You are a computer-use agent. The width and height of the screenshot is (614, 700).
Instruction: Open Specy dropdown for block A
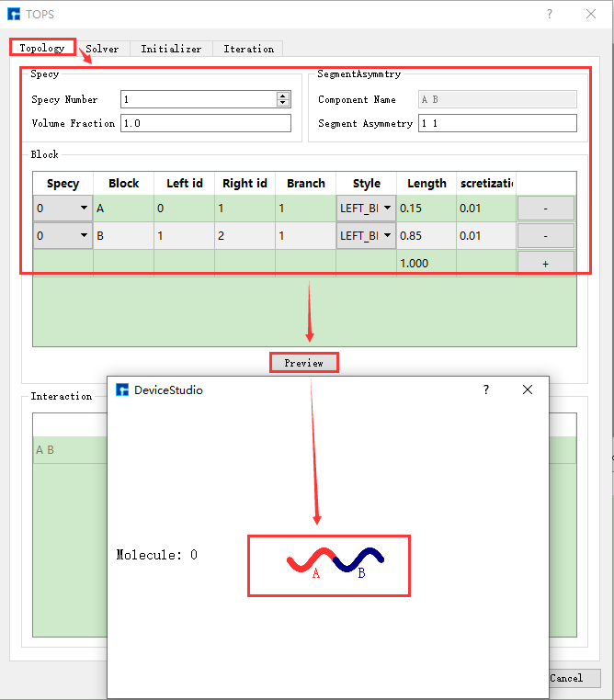click(x=84, y=209)
